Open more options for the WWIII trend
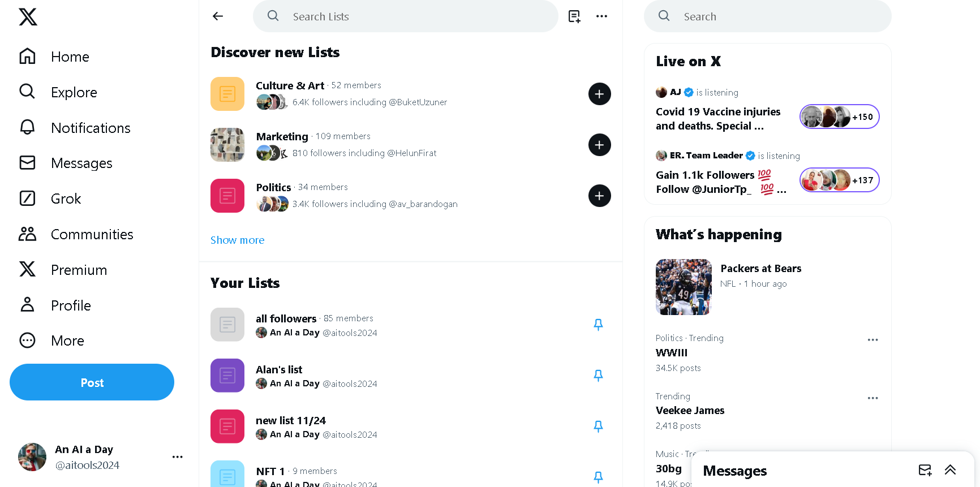The image size is (980, 487). (x=872, y=339)
